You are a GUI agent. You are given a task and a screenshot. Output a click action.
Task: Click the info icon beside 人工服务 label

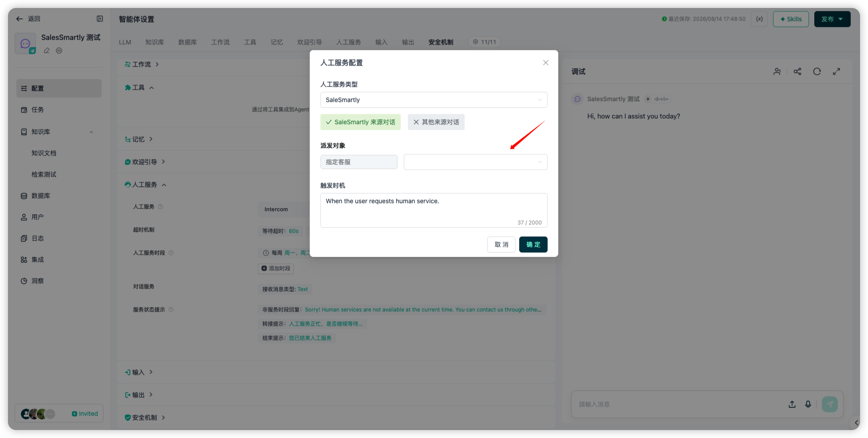161,207
